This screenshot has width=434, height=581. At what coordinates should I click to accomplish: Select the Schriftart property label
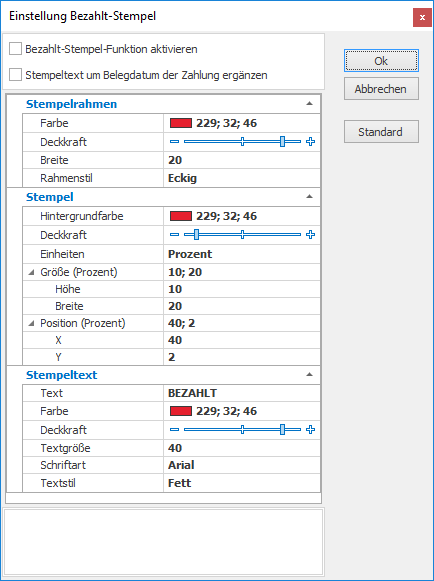click(x=63, y=465)
